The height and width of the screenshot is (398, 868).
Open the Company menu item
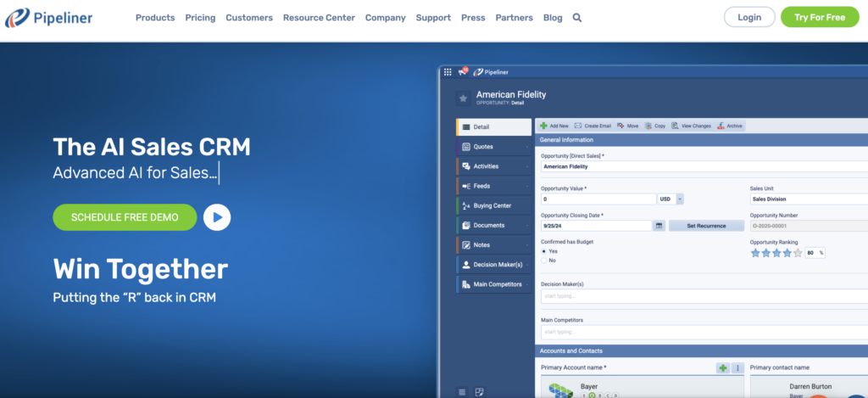(x=386, y=18)
